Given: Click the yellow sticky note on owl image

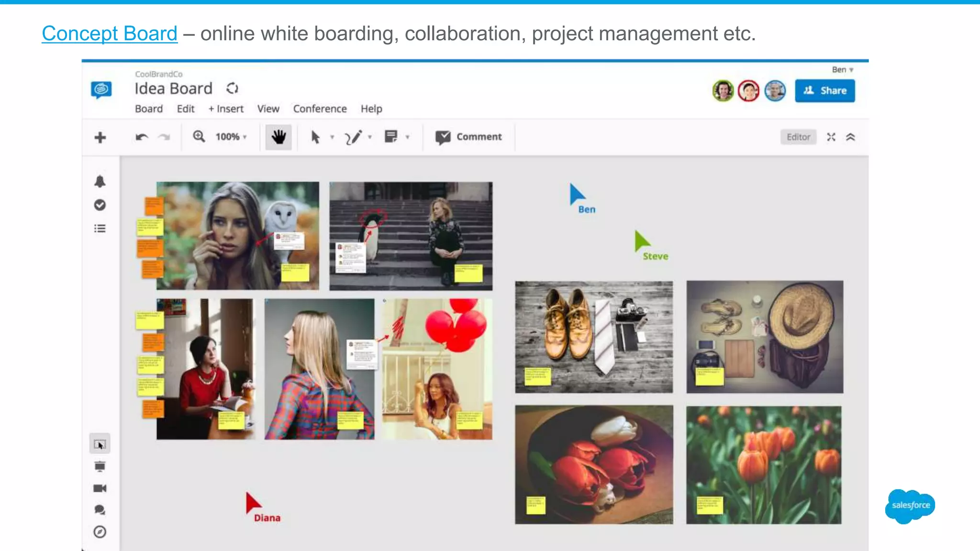Looking at the screenshot, I should point(295,273).
